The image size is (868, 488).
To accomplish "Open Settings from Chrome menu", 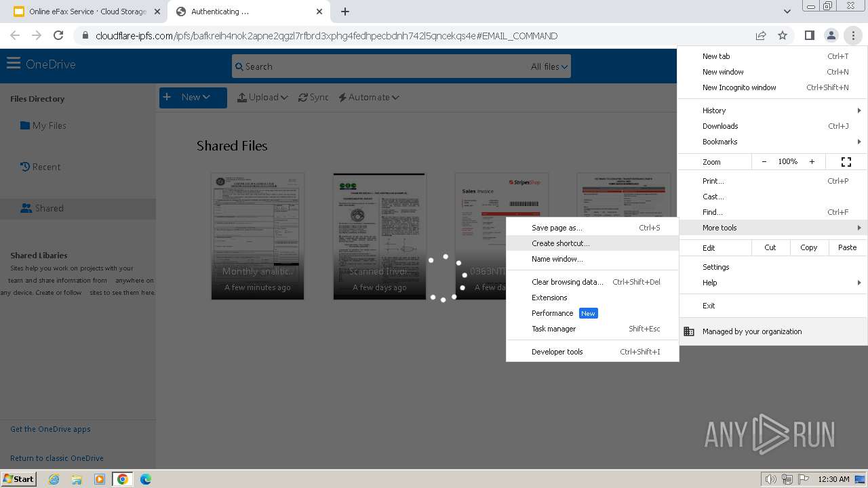I will [x=772, y=267].
